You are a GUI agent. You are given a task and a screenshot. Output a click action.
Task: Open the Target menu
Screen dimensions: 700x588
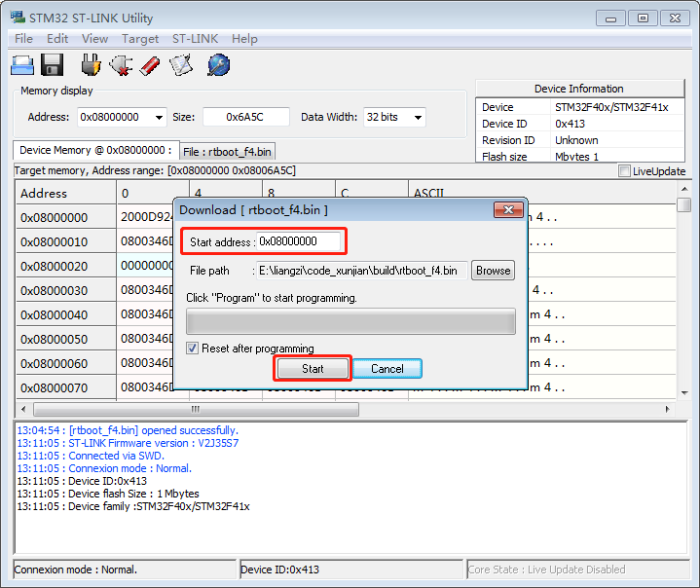pos(140,39)
